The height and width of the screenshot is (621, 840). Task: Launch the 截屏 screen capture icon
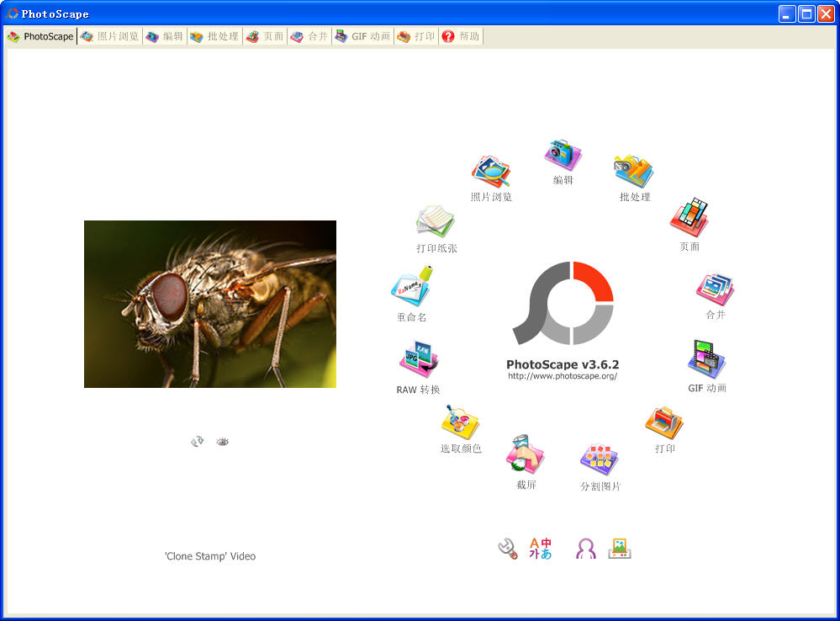526,454
